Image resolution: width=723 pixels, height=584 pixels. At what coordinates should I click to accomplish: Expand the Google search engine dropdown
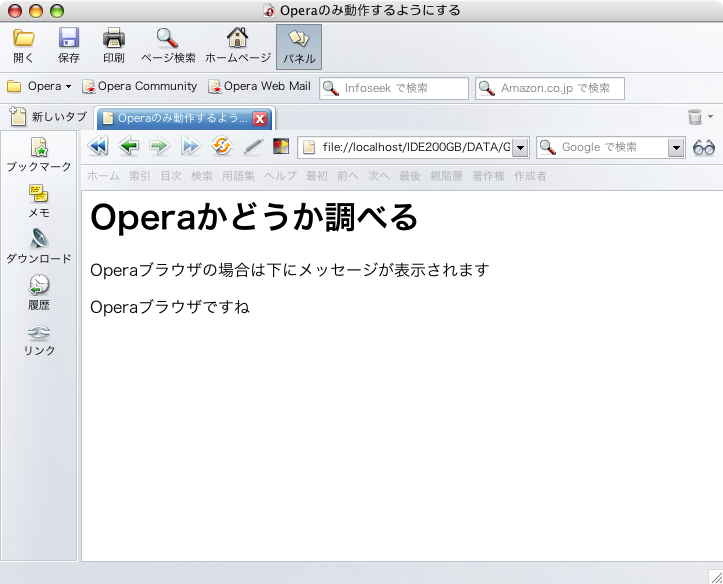coord(676,148)
